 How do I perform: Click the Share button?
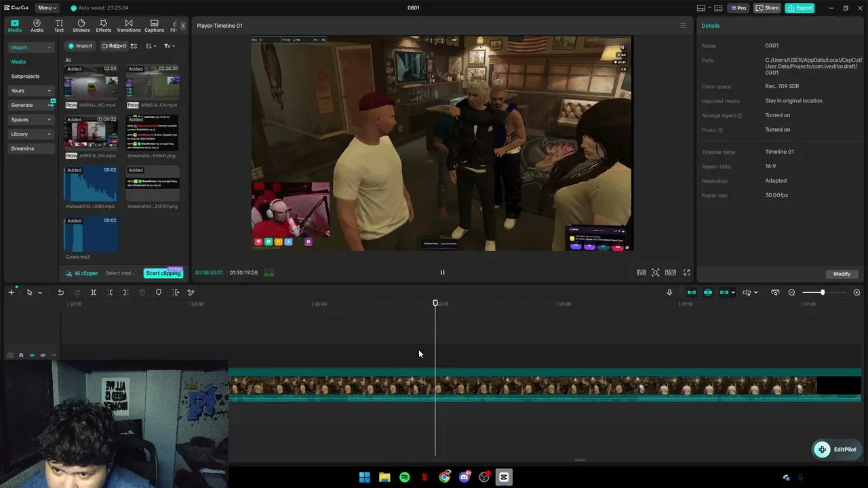tap(767, 8)
